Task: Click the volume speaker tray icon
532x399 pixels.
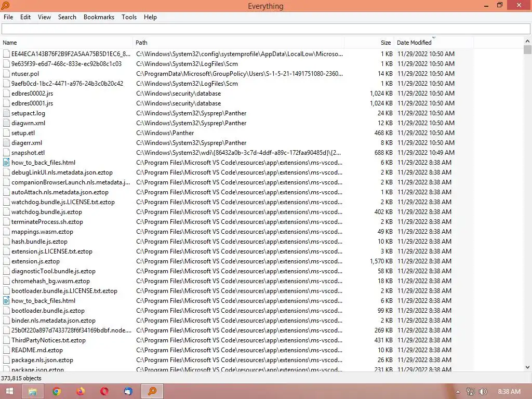Action: pos(483,392)
